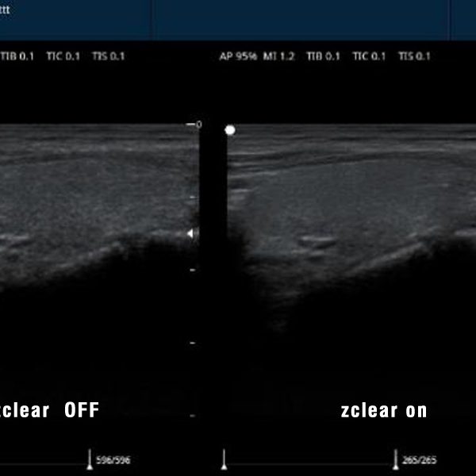Click the 265/265 frame counter

click(x=413, y=461)
